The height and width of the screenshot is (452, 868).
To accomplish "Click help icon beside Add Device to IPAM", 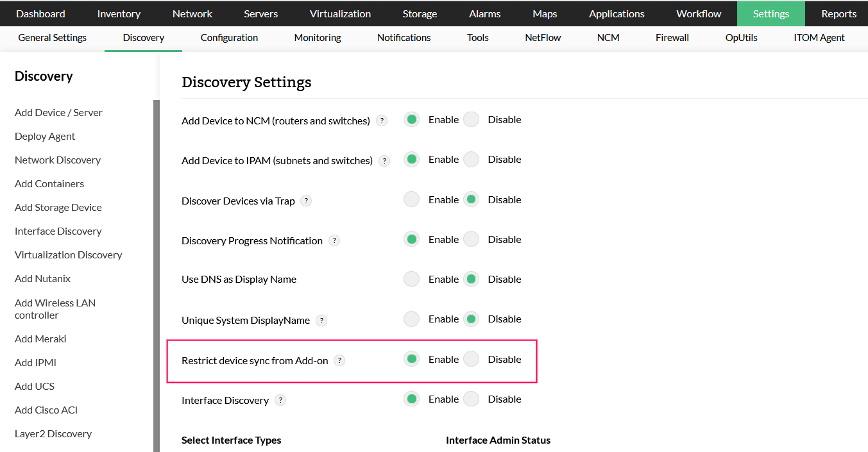I will (384, 160).
